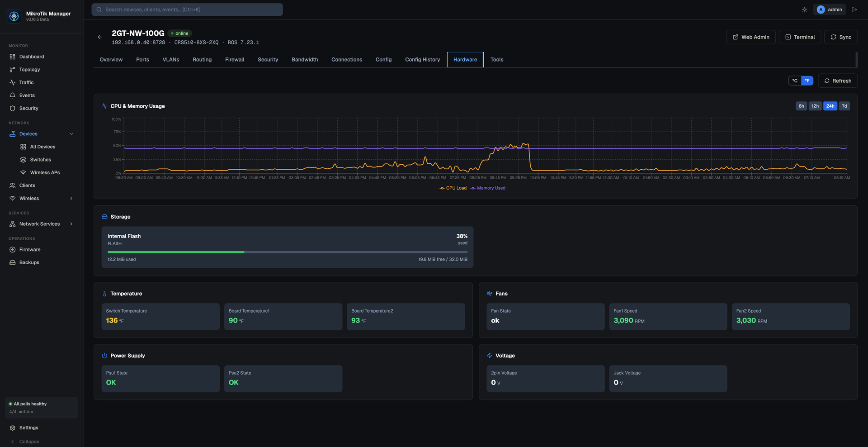
Task: Click the Internal Flash usage progress bar
Action: pos(288,252)
